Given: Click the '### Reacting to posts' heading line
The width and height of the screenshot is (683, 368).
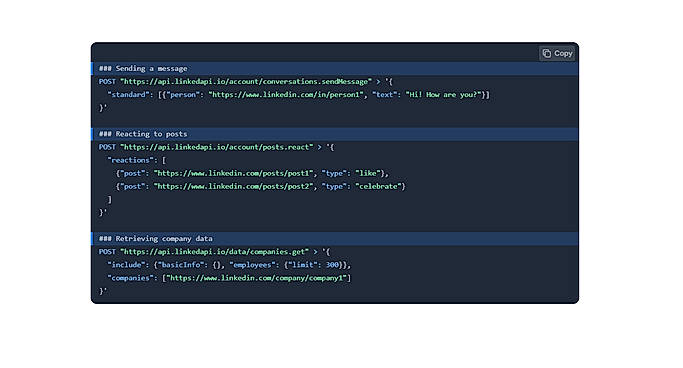Looking at the screenshot, I should (x=335, y=134).
